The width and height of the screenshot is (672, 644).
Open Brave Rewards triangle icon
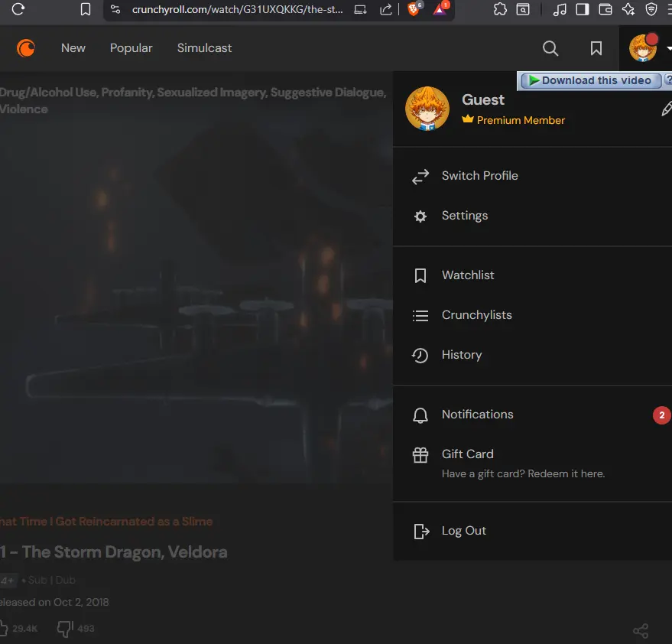click(x=440, y=8)
